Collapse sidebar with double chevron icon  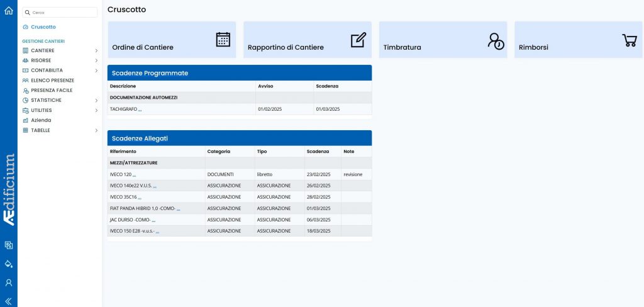click(x=8, y=301)
